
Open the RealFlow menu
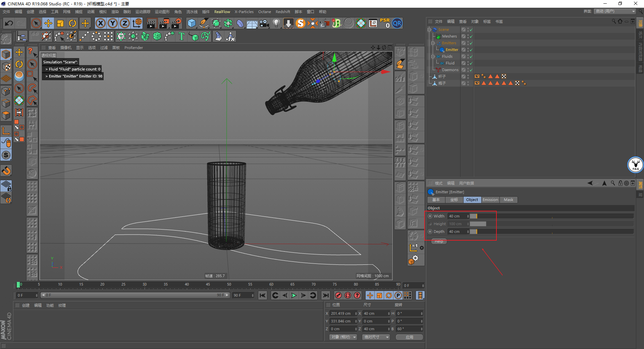pyautogui.click(x=222, y=12)
